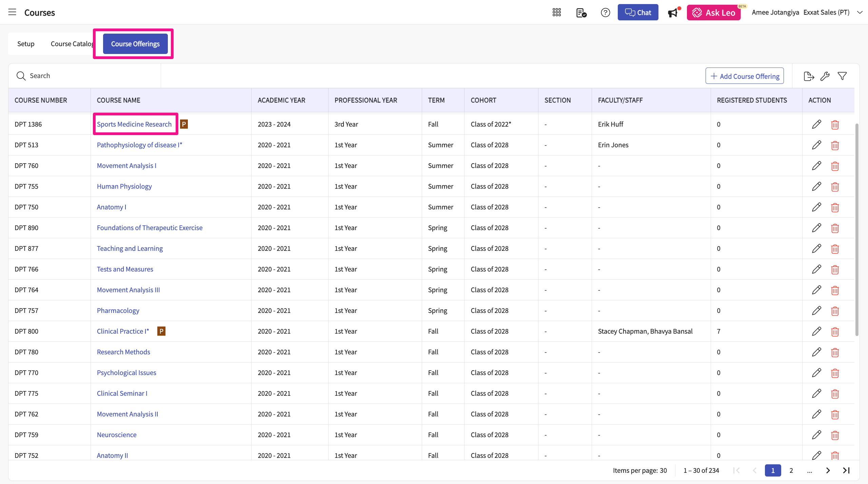
Task: Click the export icon above table
Action: [809, 76]
